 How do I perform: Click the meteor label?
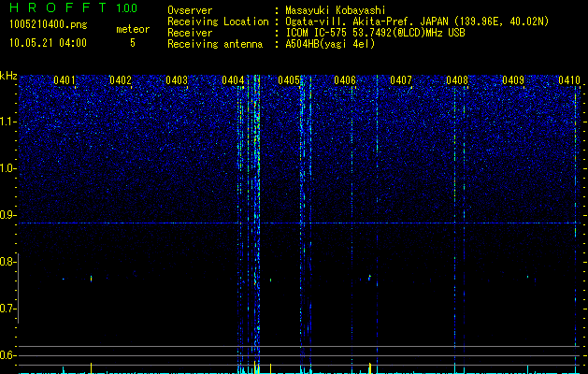coord(133,29)
